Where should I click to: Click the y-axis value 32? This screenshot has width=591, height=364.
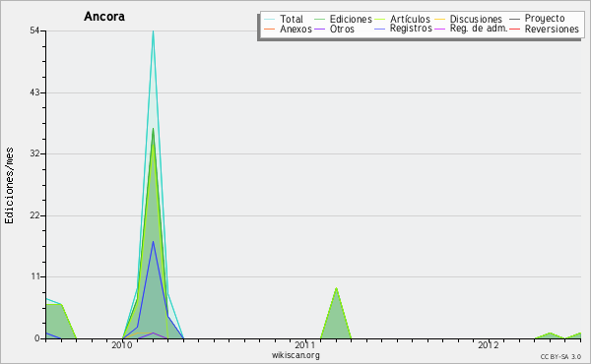[34, 153]
